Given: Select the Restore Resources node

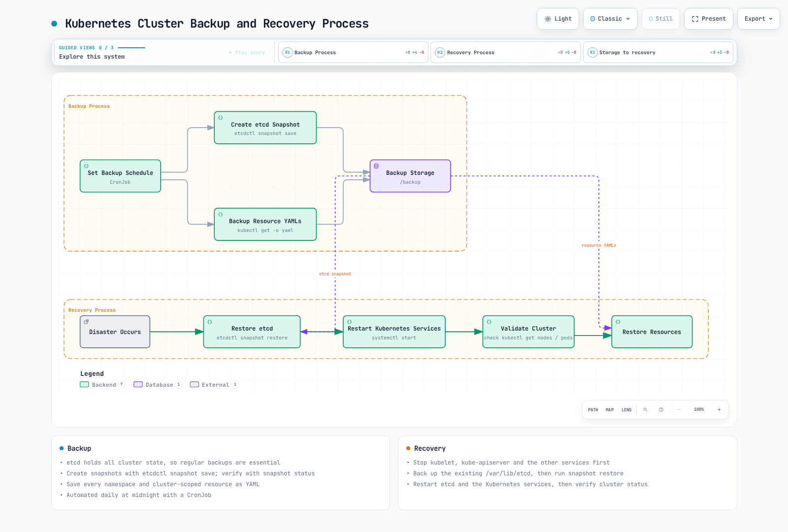Looking at the screenshot, I should pos(652,332).
